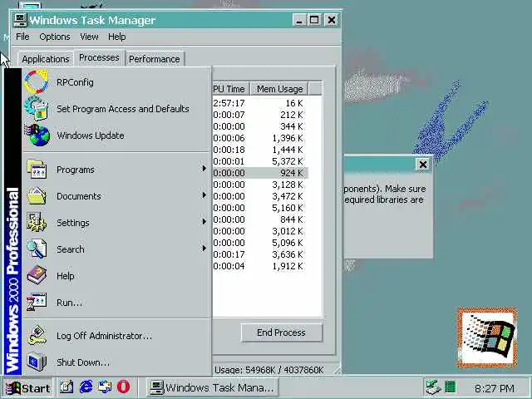Click the highlighted 924 K process row
This screenshot has height=399, width=532.
coord(260,173)
